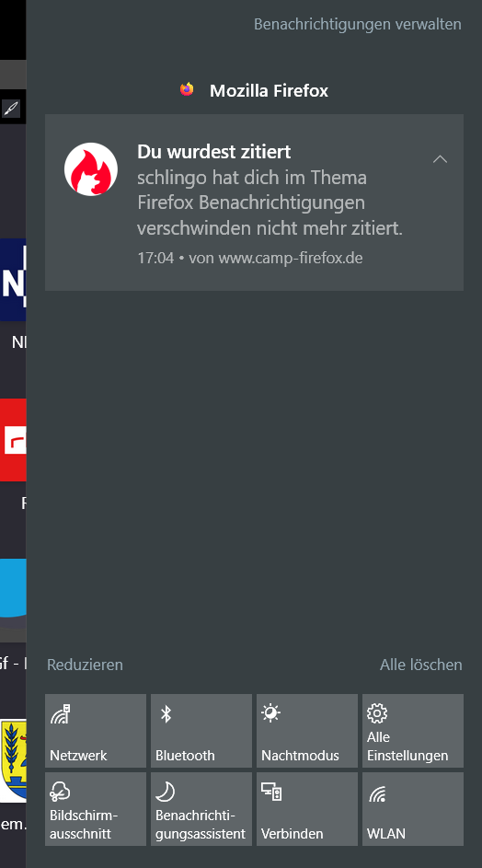Enable Nachtmodus quick action

point(307,731)
